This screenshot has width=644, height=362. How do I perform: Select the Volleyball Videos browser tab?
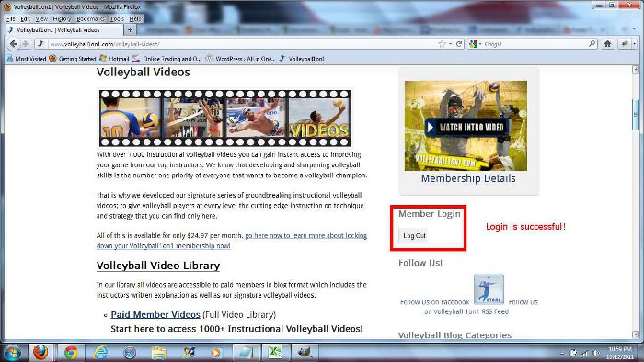coord(64,30)
